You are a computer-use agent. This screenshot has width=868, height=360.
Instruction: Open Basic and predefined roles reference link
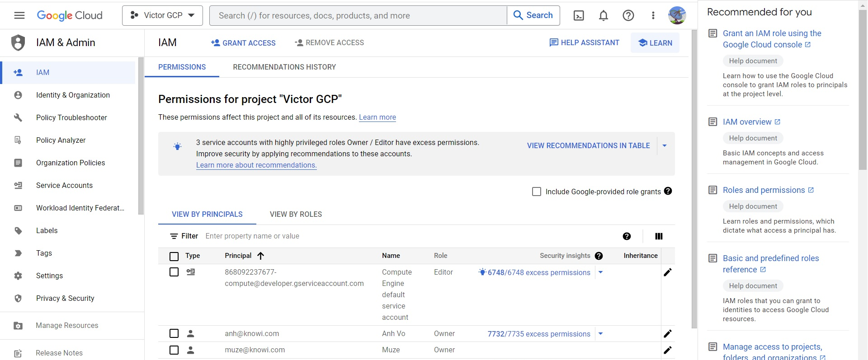pos(771,264)
